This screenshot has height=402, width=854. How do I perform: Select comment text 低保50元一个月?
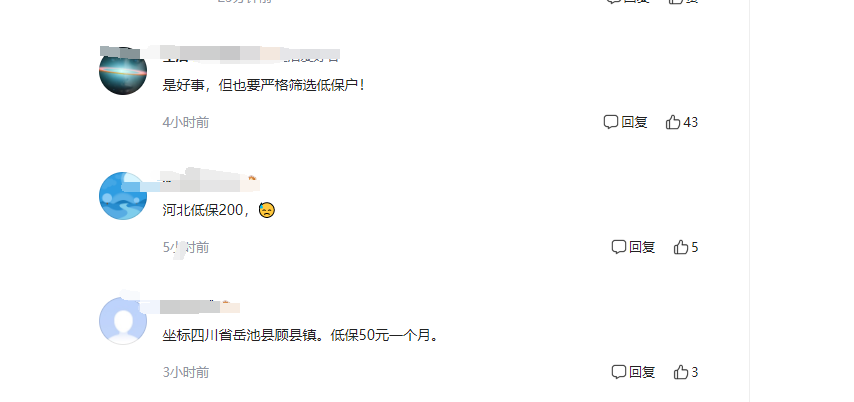pos(384,335)
